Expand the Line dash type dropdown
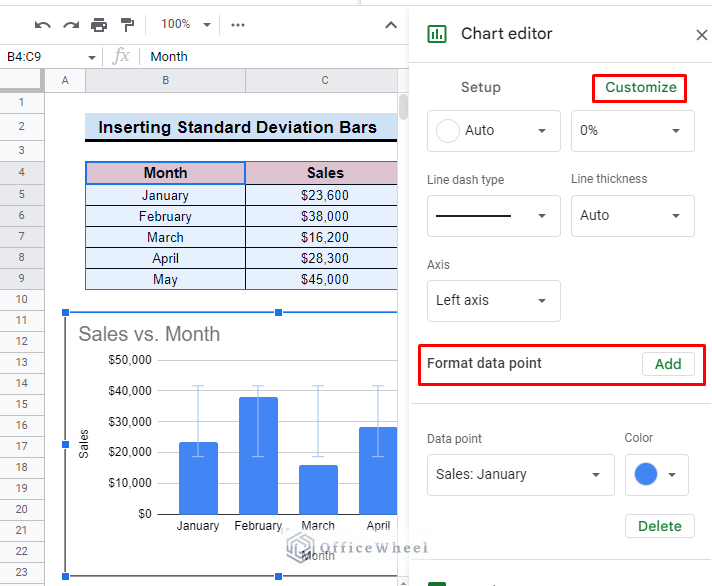 pyautogui.click(x=493, y=215)
